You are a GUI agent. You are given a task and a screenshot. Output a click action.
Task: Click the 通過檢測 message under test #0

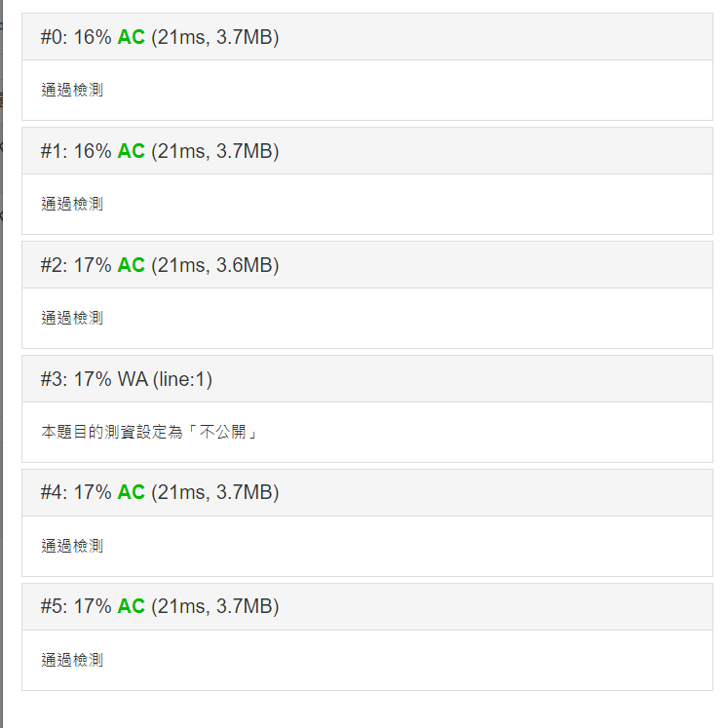click(72, 91)
